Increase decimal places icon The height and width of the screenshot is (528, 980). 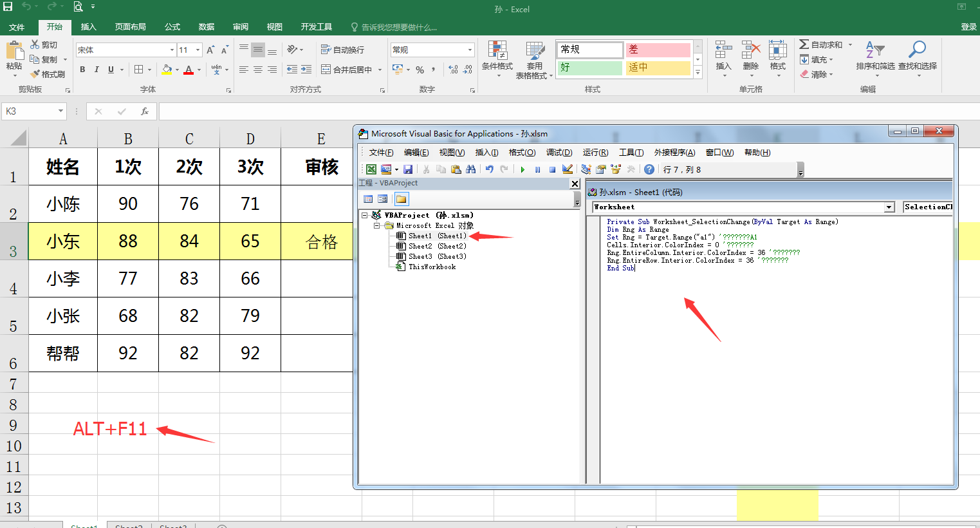[453, 70]
